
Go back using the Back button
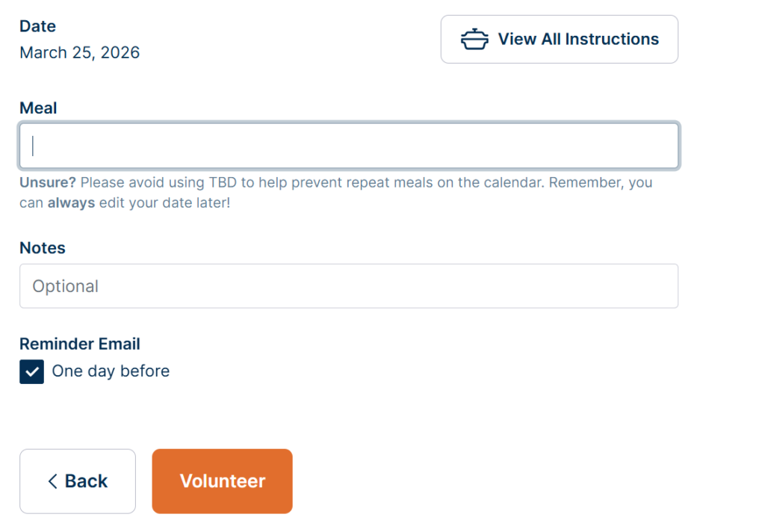(x=78, y=481)
